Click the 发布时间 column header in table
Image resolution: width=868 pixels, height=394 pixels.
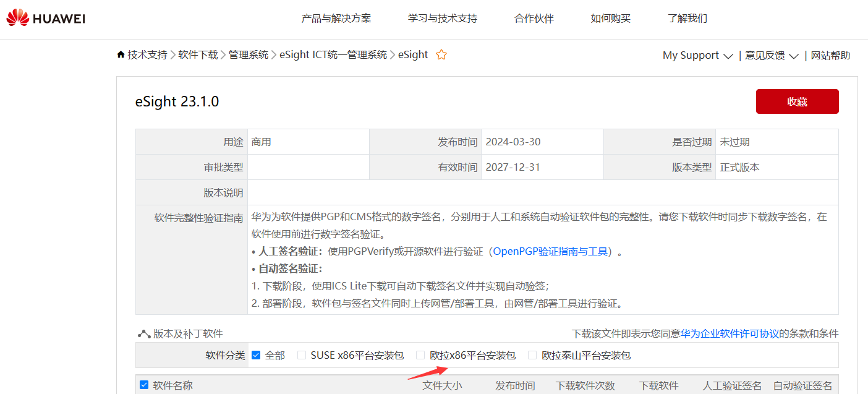click(x=515, y=385)
